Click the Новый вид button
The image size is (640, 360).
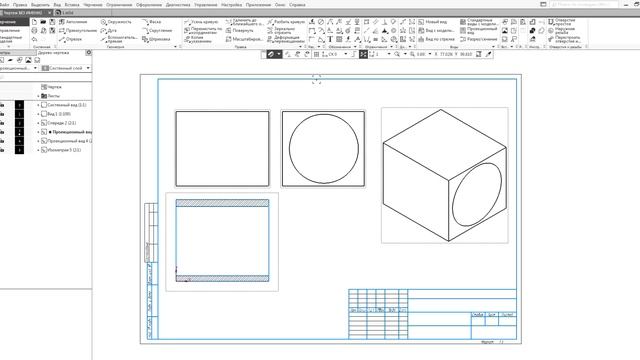click(433, 22)
